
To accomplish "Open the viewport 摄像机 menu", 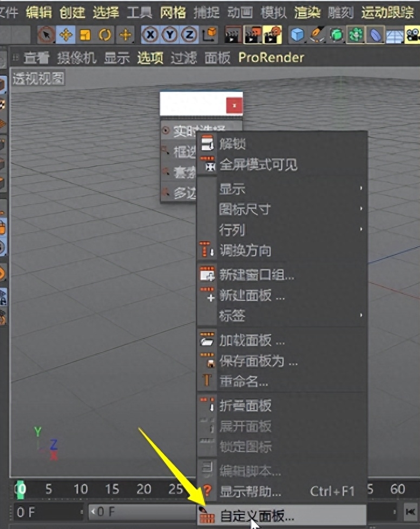I will [x=77, y=58].
